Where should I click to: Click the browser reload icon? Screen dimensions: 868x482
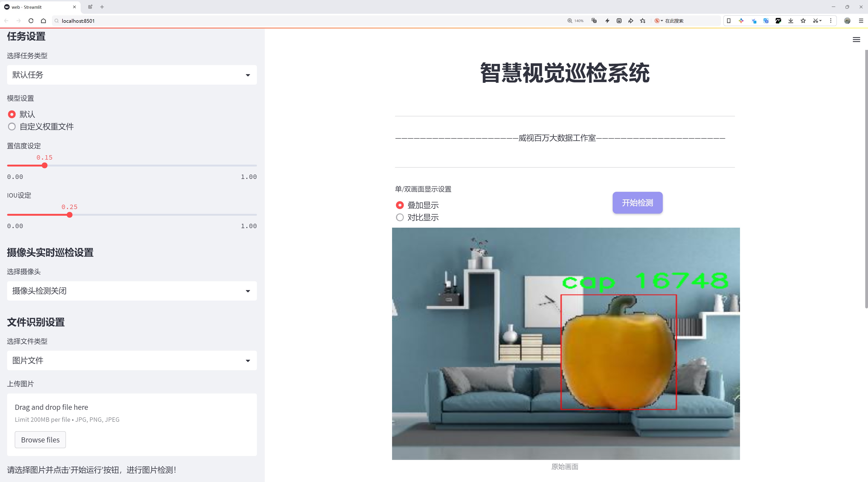31,21
